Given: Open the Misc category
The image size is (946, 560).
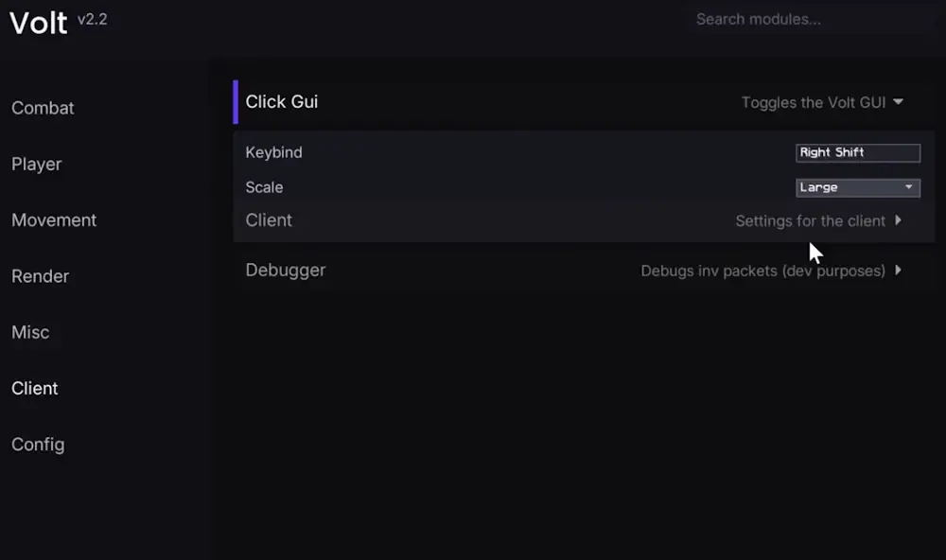Looking at the screenshot, I should pos(30,332).
